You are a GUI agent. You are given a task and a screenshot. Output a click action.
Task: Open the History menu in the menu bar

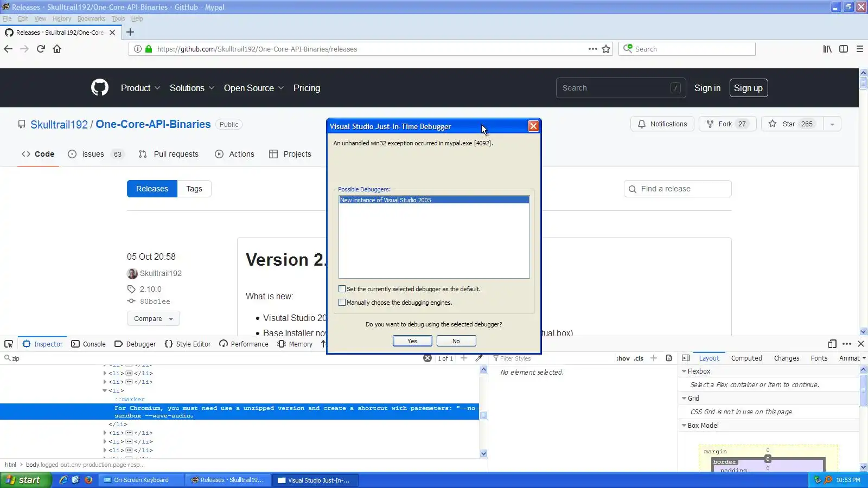[x=62, y=18]
